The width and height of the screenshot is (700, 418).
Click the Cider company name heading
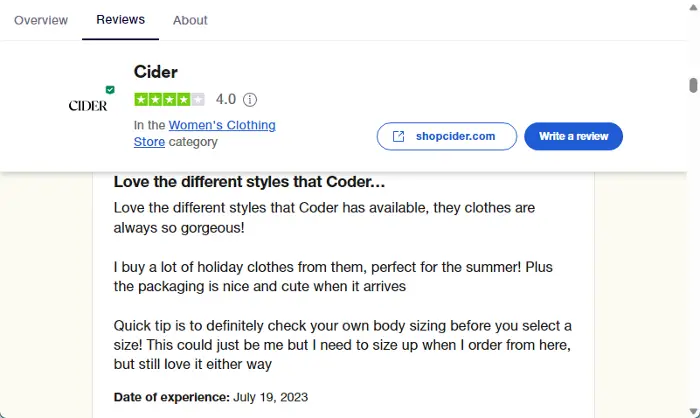155,72
